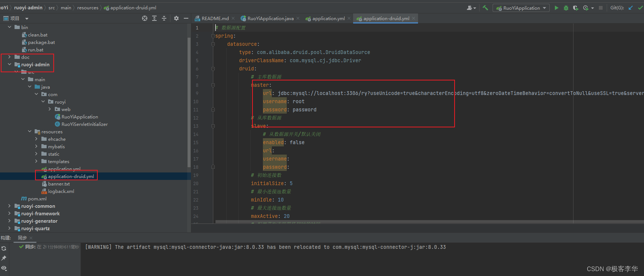The height and width of the screenshot is (276, 644).
Task: Click the editor's horizontal scrollbar
Action: (x=373, y=222)
